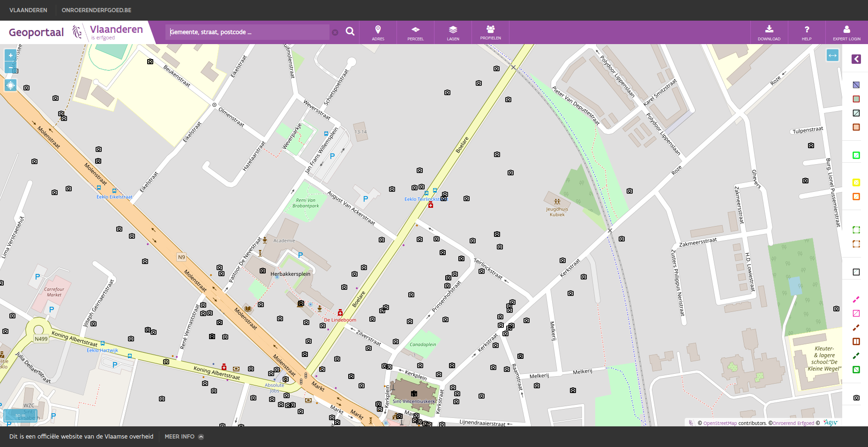Expand MEER INFO in the footer
The height and width of the screenshot is (447, 868).
(184, 437)
